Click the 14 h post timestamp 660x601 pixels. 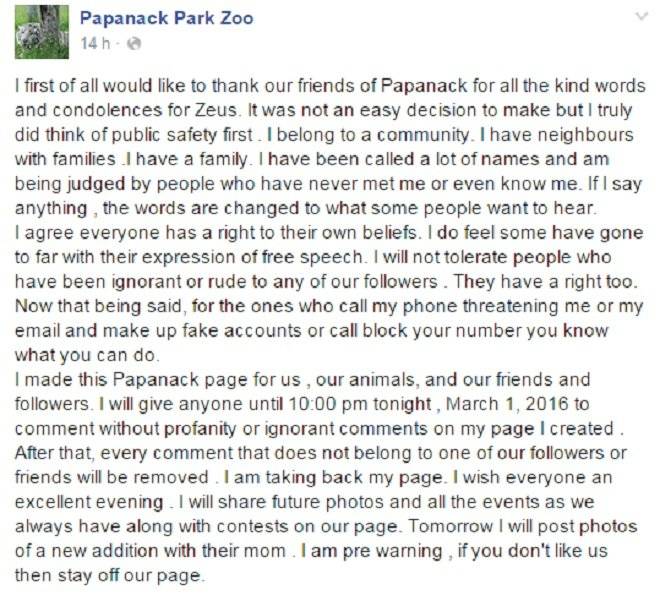point(95,43)
